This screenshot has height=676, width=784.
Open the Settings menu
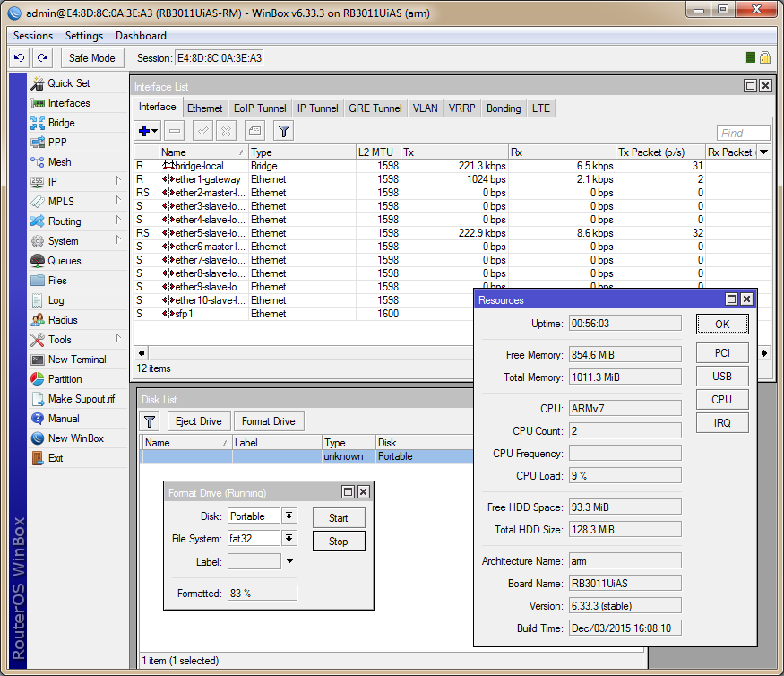tap(84, 36)
